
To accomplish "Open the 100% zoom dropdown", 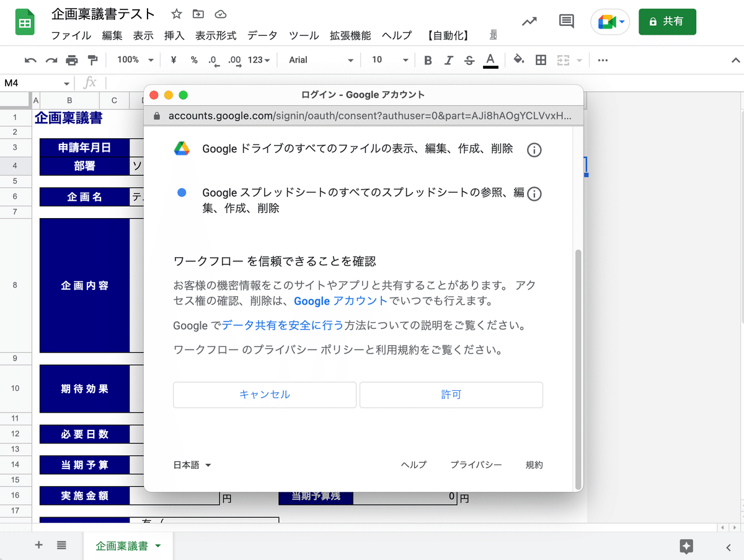I will click(135, 60).
